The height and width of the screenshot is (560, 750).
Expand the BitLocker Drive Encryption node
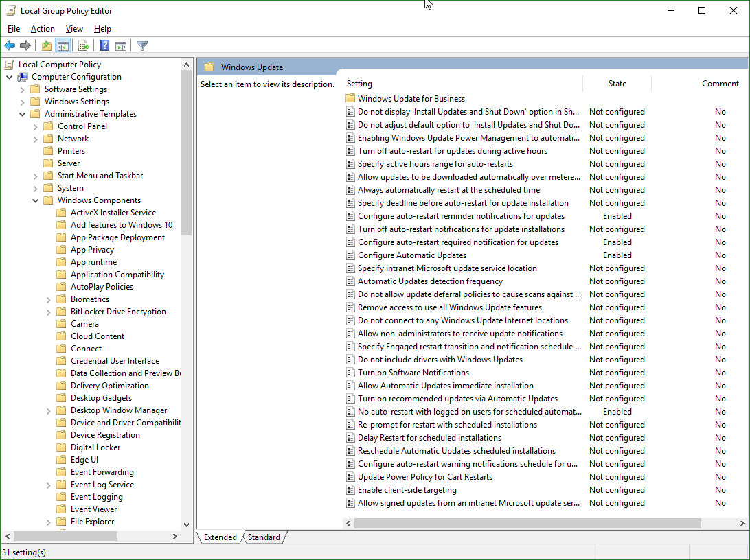[48, 312]
